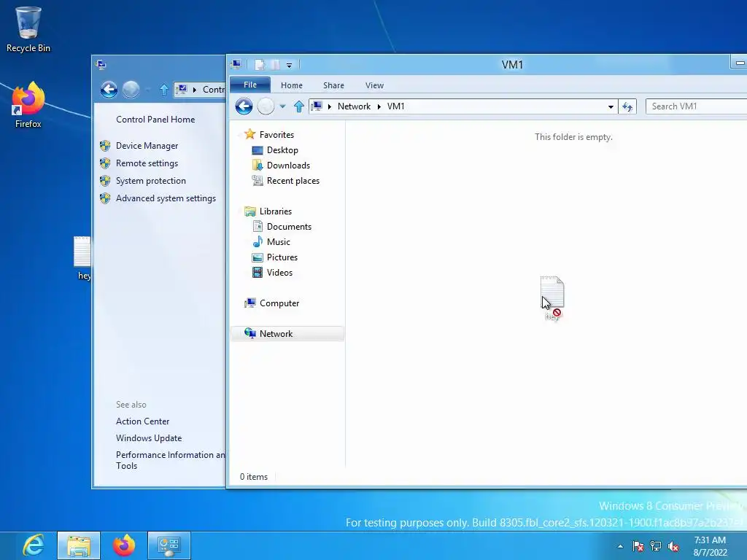Open Device Manager link

point(147,146)
